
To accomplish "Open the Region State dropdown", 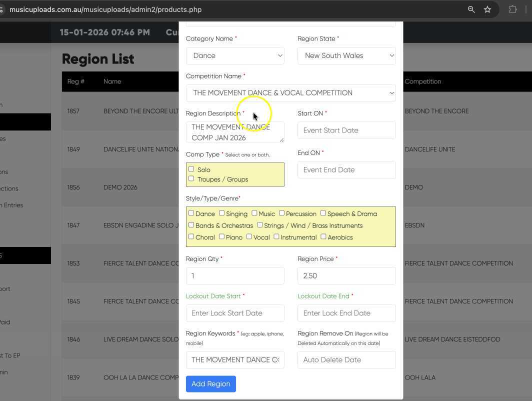I will (347, 55).
